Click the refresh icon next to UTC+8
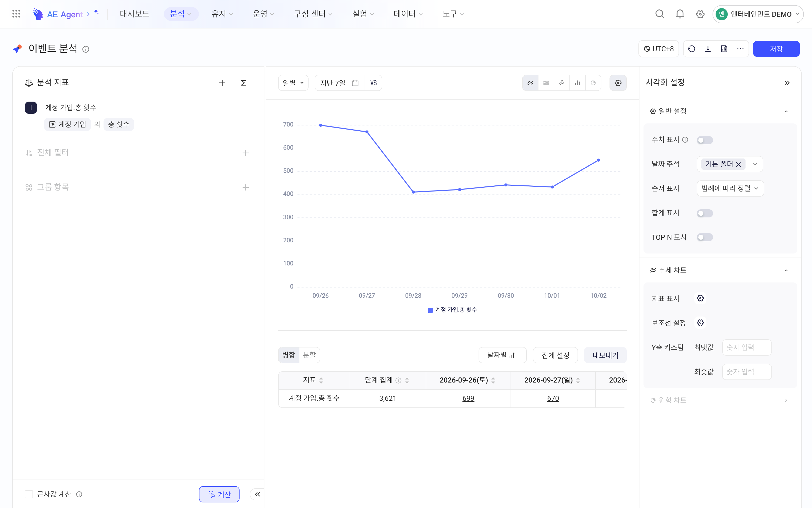Screen dimensions: 812x508 click(x=691, y=49)
